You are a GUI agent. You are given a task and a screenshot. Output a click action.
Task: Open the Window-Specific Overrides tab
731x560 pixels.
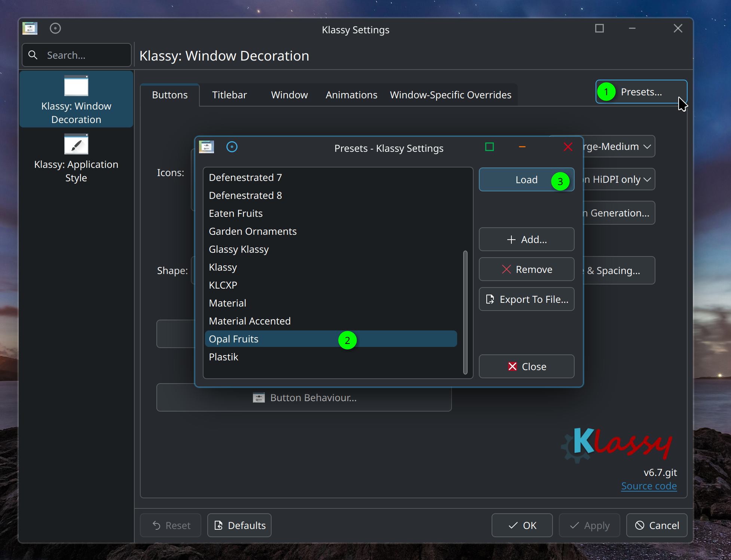tap(450, 95)
